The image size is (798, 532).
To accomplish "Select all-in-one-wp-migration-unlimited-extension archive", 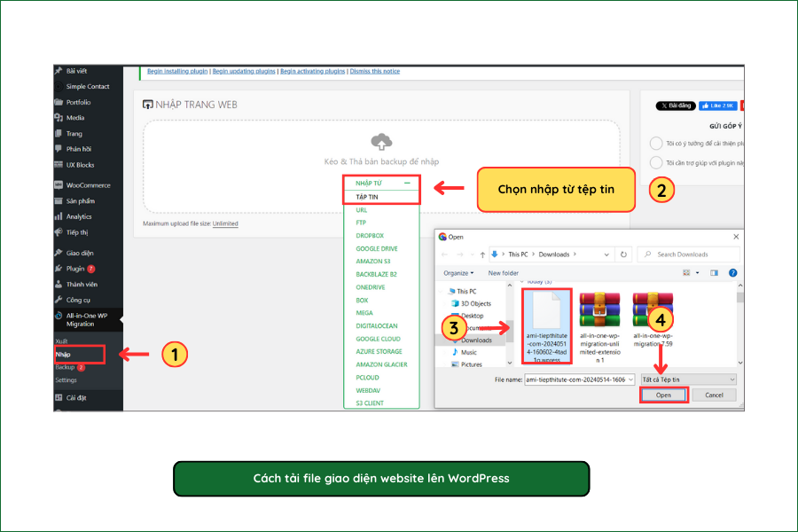I will (x=600, y=327).
